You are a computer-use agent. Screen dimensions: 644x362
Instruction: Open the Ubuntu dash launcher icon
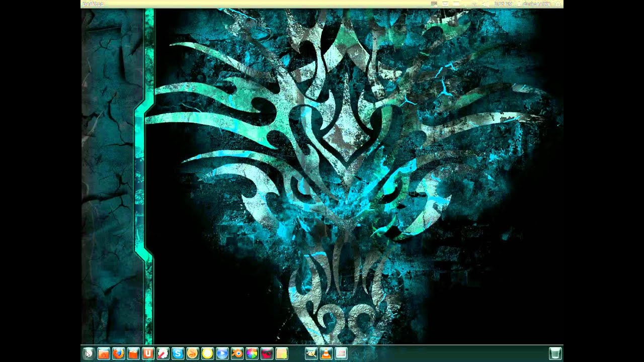coord(88,353)
